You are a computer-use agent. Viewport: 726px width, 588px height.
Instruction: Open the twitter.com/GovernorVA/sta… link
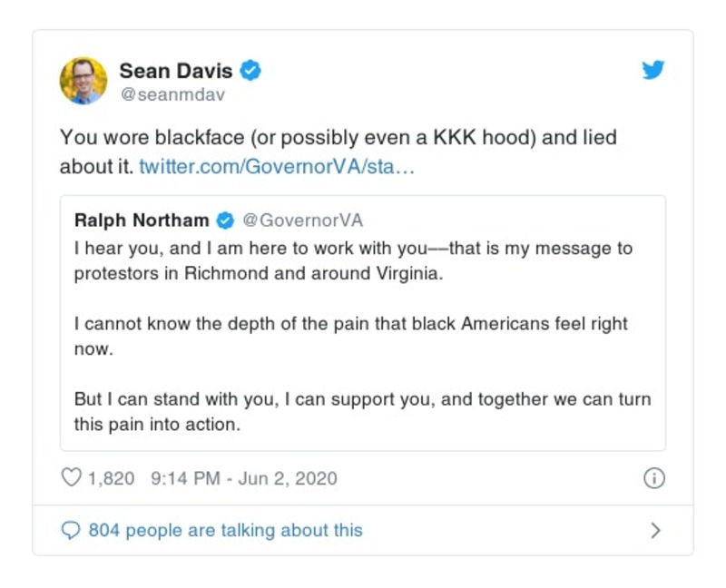pos(277,168)
